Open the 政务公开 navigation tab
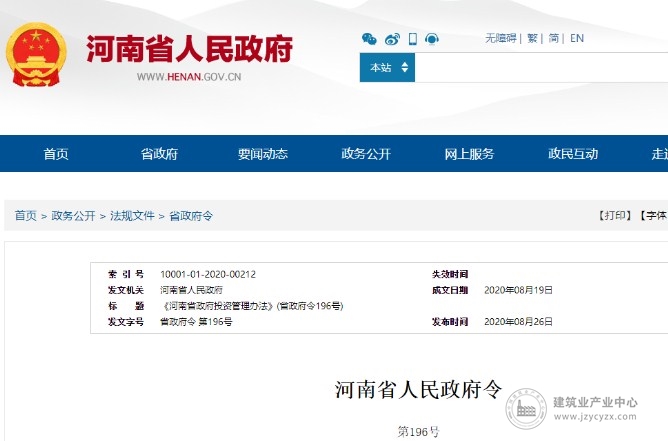The image size is (668, 441). pos(366,154)
